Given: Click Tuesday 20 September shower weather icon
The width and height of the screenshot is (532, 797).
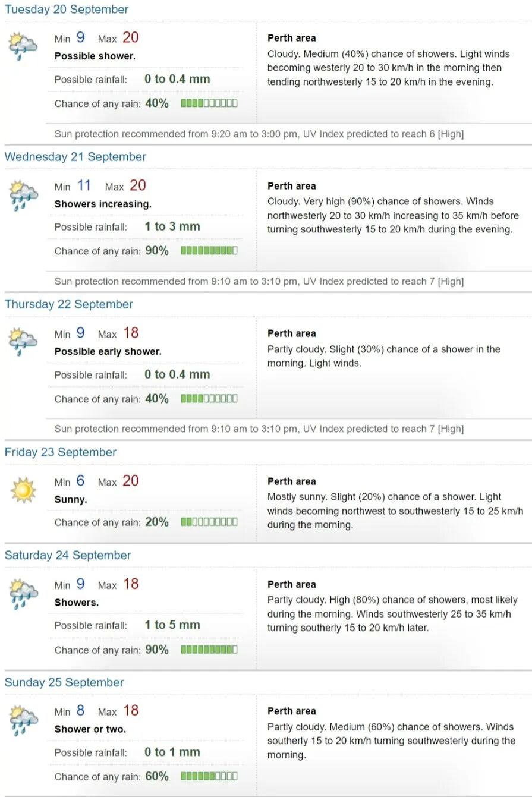Looking at the screenshot, I should (23, 46).
